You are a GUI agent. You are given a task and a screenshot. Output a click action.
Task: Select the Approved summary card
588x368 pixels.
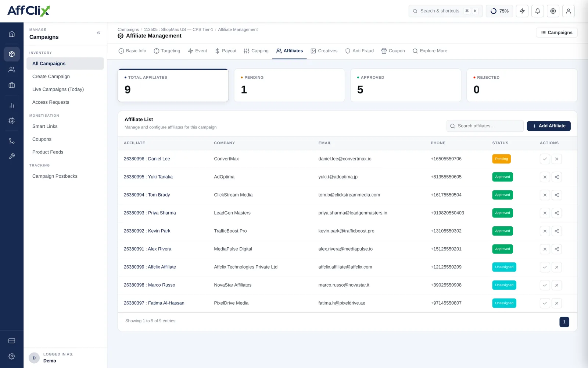(406, 85)
